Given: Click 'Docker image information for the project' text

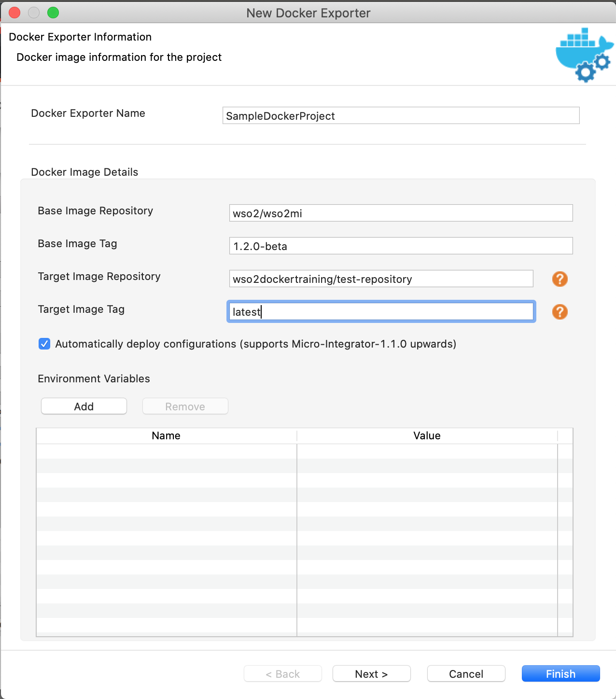Looking at the screenshot, I should (119, 57).
